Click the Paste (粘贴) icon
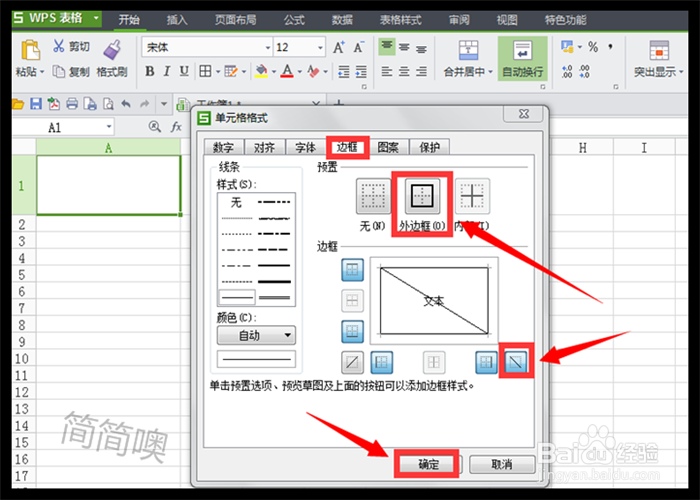This screenshot has width=700, height=500. [x=30, y=50]
